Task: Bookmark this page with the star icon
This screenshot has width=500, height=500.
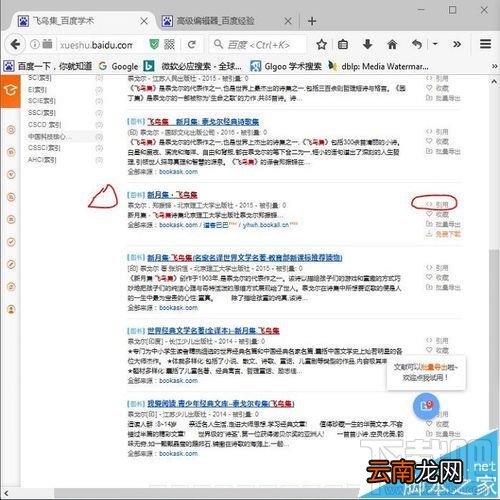Action: [321, 44]
